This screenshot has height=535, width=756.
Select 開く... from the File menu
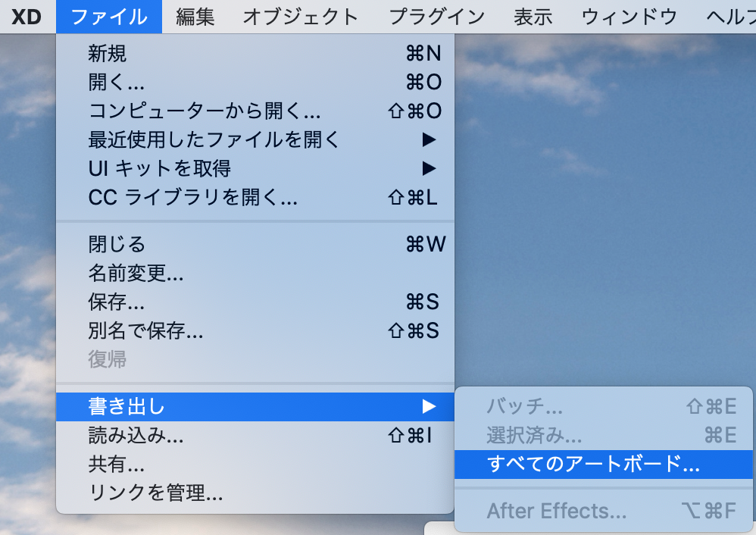[x=255, y=83]
